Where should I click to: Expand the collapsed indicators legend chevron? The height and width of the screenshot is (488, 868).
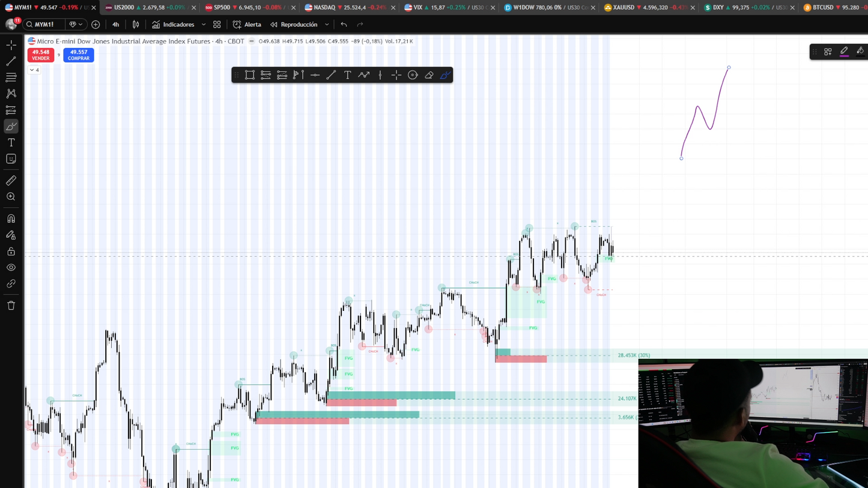point(34,70)
